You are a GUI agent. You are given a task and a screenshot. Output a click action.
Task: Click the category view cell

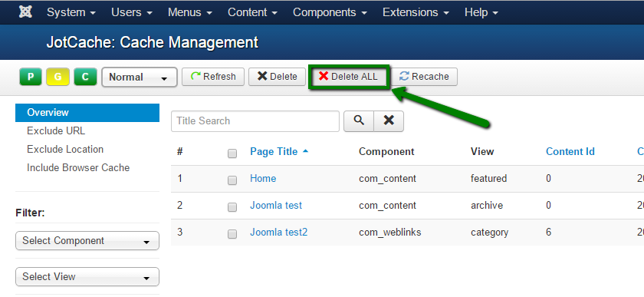pyautogui.click(x=490, y=233)
